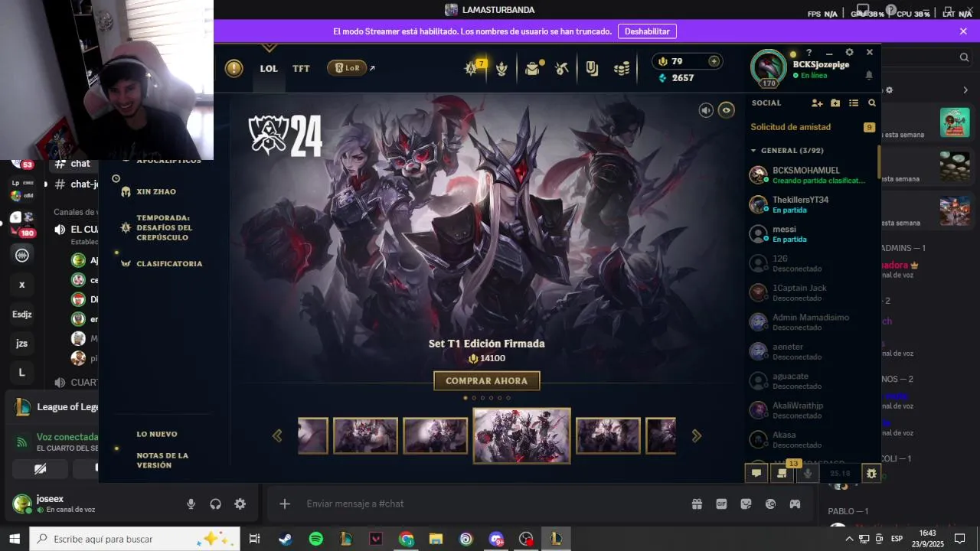Toggle the camera button in Discord voice panel
The image size is (980, 551).
pyautogui.click(x=40, y=468)
